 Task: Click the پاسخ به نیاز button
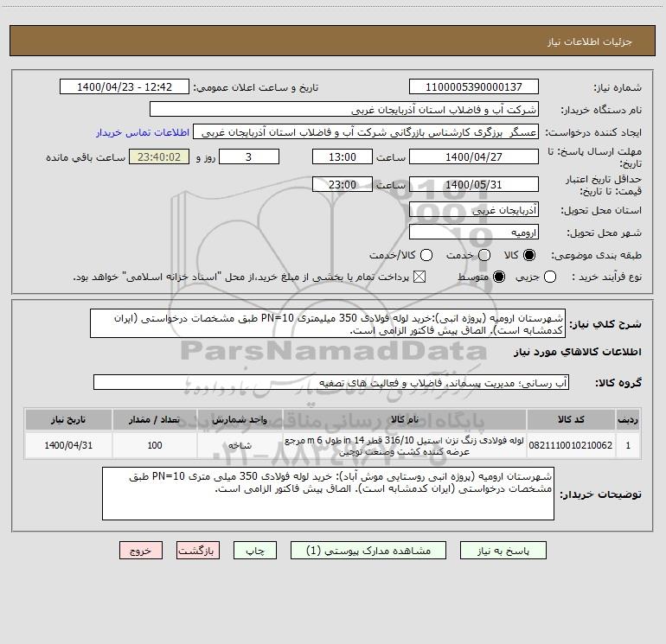(x=503, y=551)
